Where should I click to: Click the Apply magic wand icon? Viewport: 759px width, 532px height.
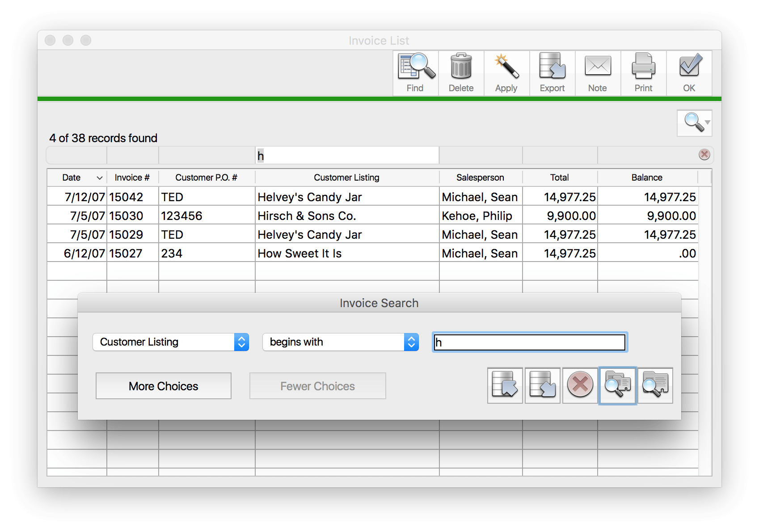click(507, 73)
